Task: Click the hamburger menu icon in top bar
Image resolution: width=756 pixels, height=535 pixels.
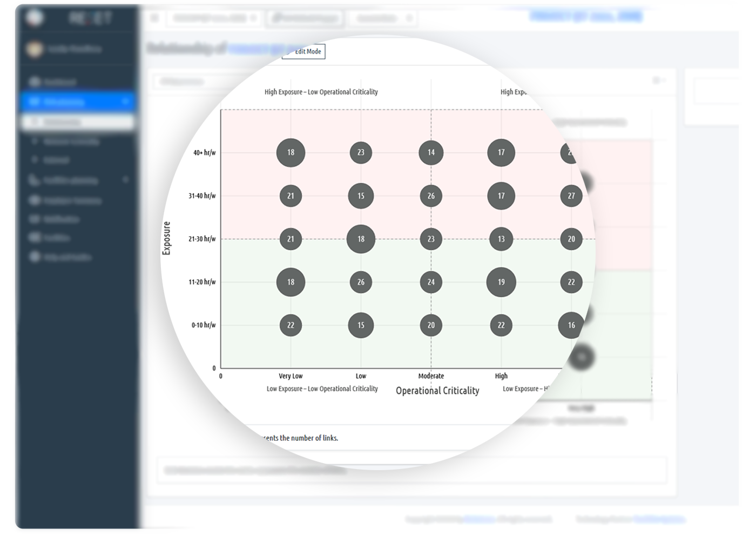Action: pos(154,18)
